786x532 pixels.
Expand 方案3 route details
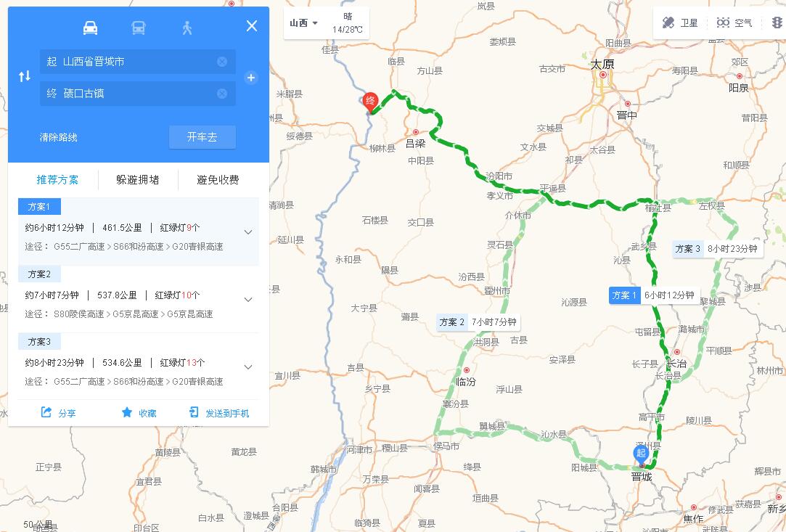click(x=248, y=367)
